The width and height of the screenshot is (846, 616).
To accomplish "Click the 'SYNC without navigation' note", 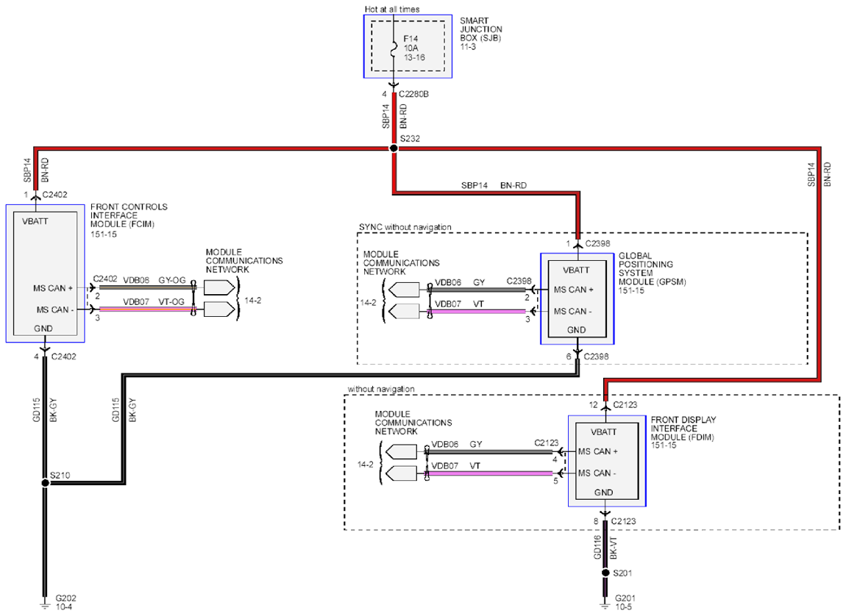I will click(405, 227).
